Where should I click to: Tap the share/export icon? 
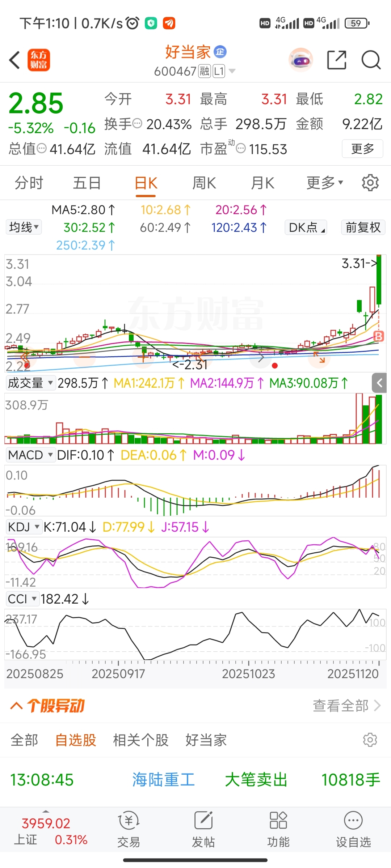pos(337,60)
